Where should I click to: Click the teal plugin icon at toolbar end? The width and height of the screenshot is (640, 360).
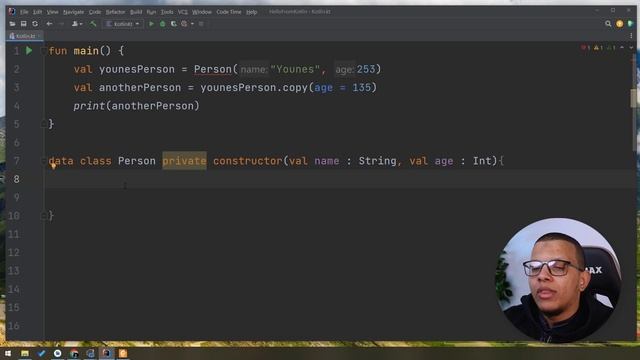(x=631, y=24)
